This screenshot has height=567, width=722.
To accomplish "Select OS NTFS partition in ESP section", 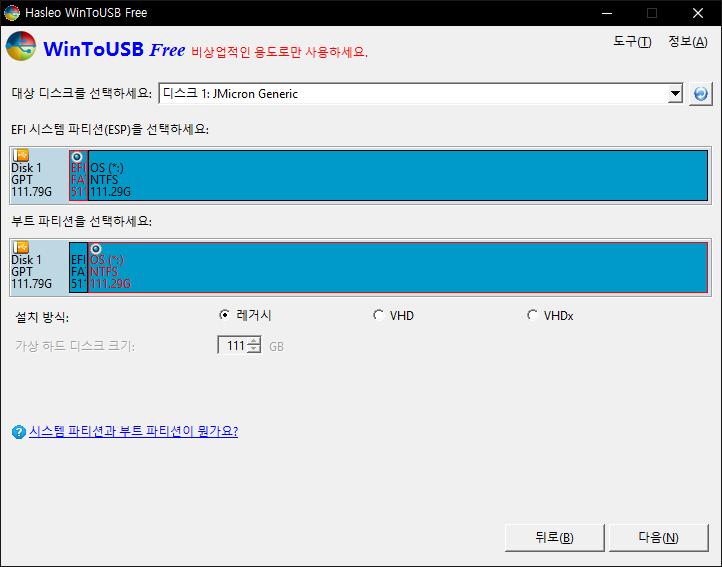I will pos(398,175).
